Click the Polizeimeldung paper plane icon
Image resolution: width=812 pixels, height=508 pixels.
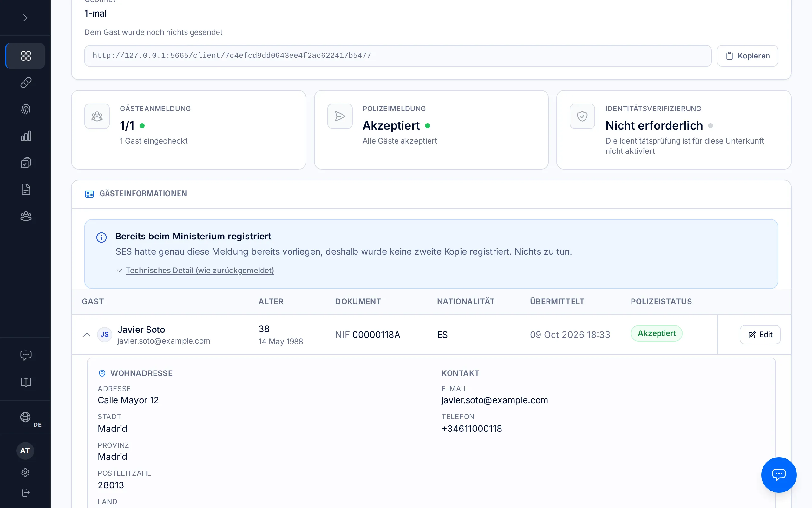[x=340, y=116]
